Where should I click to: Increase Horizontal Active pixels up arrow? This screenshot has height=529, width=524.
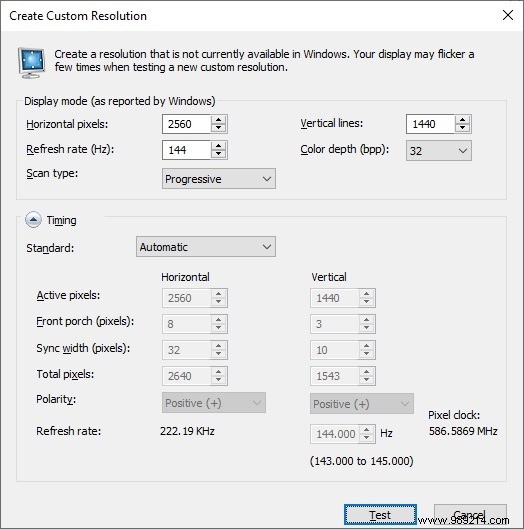[219, 294]
